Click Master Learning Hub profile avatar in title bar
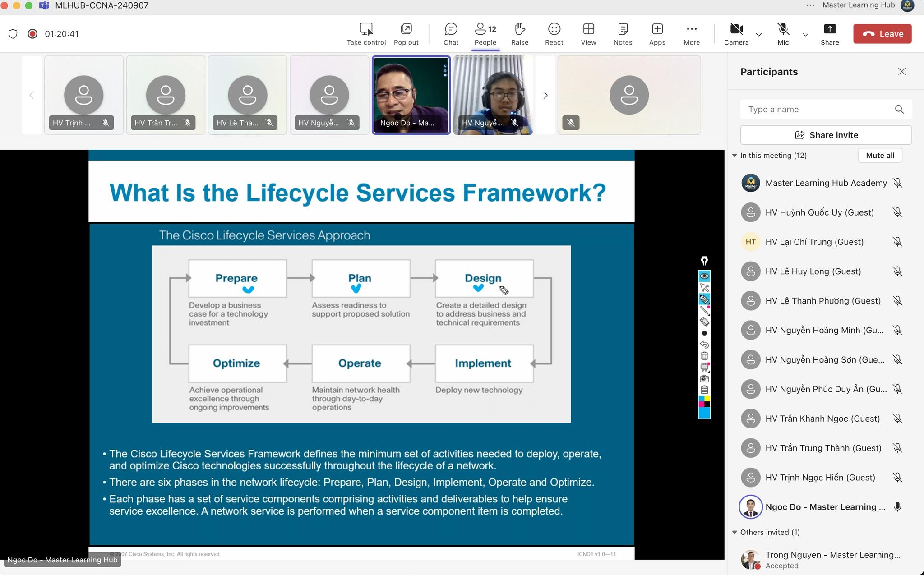The image size is (924, 575). tap(907, 5)
